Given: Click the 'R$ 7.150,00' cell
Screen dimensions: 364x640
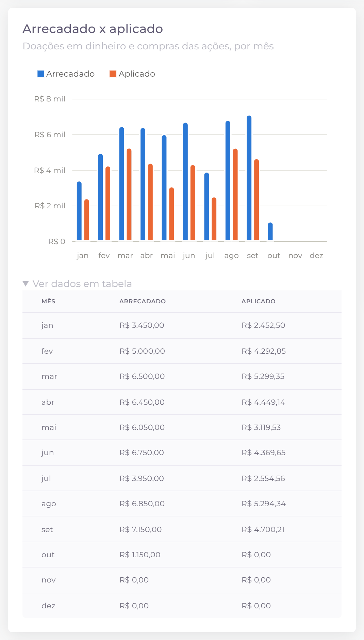Looking at the screenshot, I should tap(140, 529).
